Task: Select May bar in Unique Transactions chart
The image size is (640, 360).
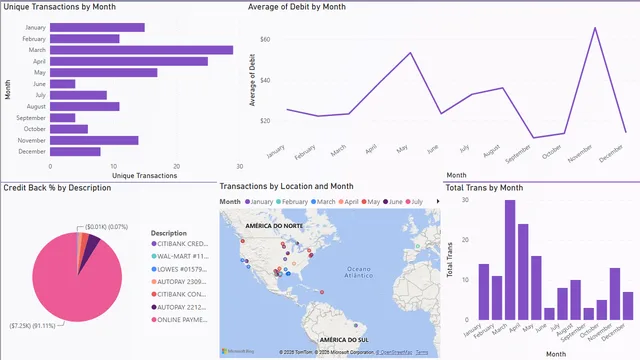Action: 104,73
